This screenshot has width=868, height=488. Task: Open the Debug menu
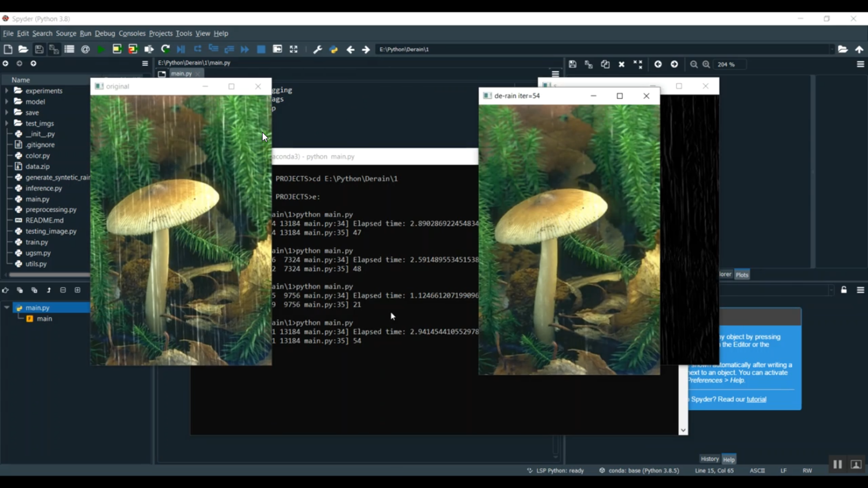105,34
